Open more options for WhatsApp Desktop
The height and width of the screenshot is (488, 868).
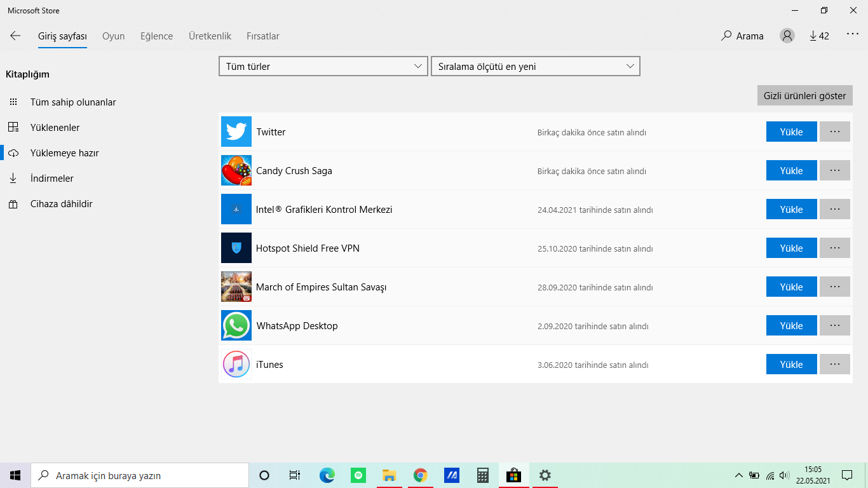point(835,325)
